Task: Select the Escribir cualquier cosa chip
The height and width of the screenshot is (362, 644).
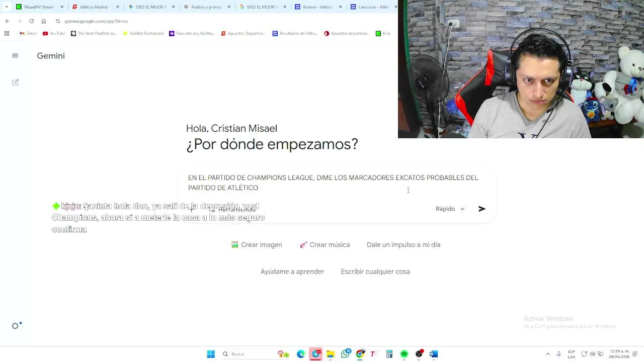Action: pos(375,271)
